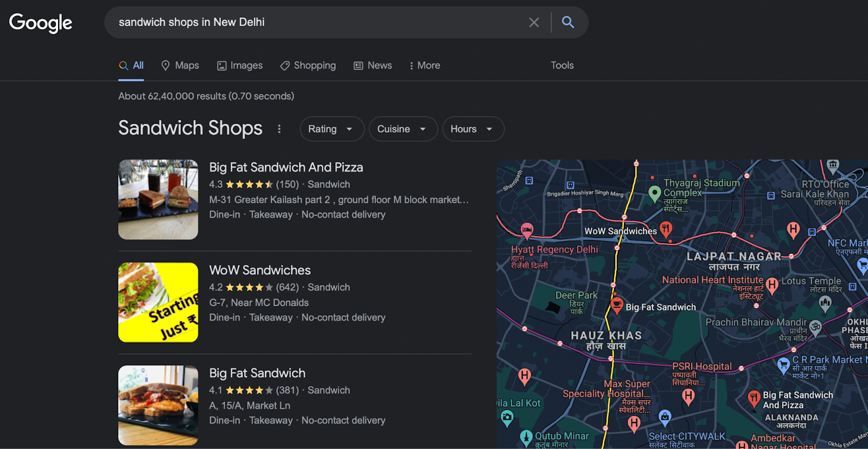Viewport: 868px width, 449px height.
Task: Click Select CITYWALK shopping marker
Action: (x=665, y=418)
